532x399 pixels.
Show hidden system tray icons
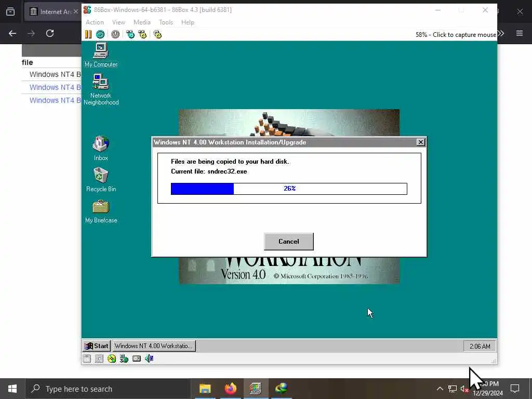click(440, 389)
